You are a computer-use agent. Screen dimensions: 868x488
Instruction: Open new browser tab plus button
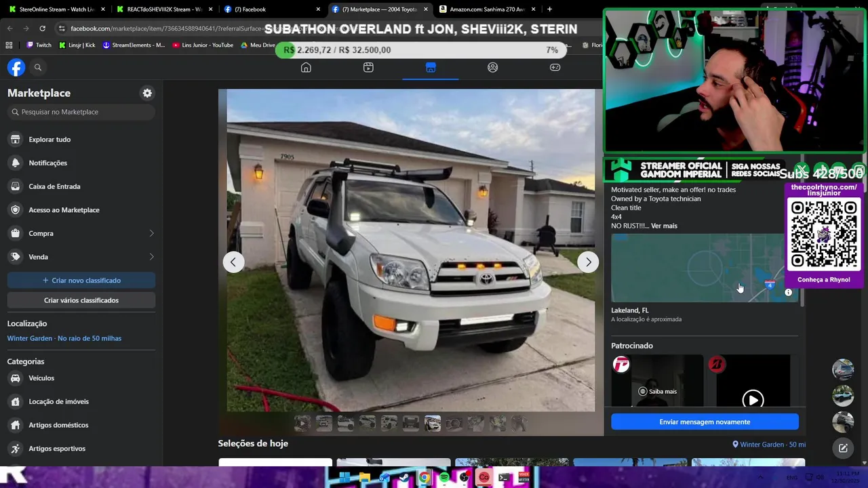(549, 9)
